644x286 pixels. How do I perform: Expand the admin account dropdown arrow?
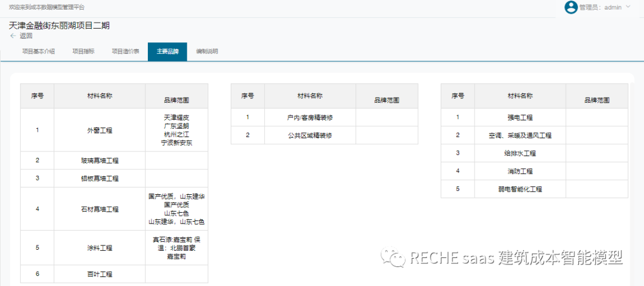tap(628, 7)
